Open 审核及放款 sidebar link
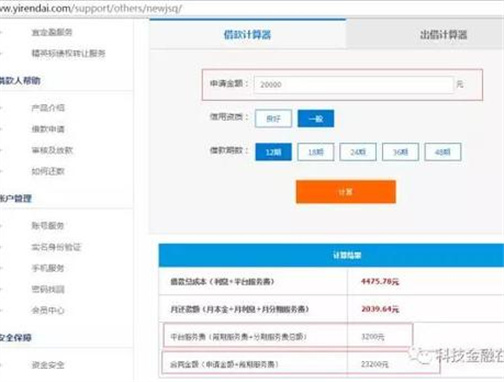 [52, 150]
